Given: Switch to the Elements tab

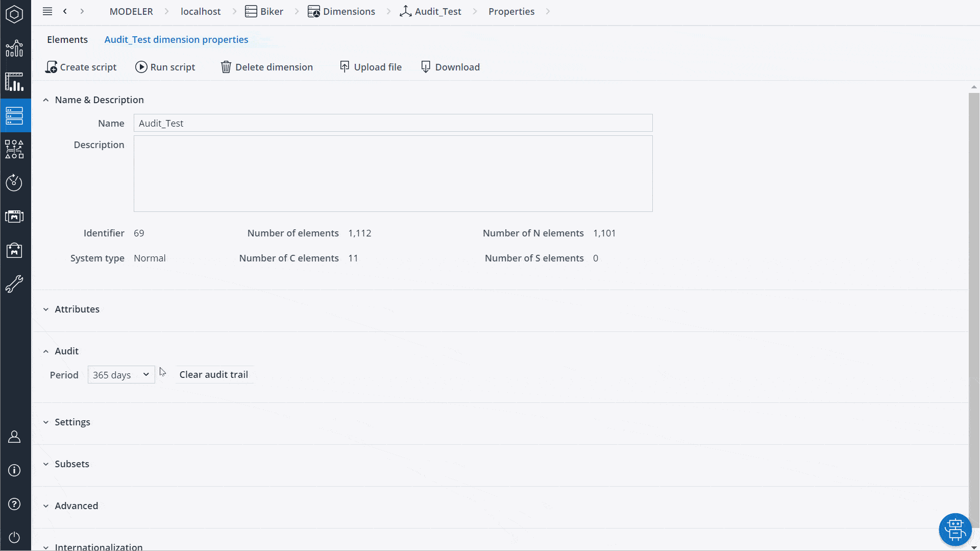Looking at the screenshot, I should (x=67, y=40).
